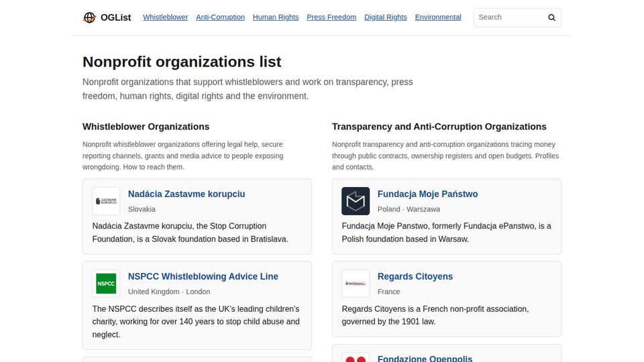The image size is (644, 362).
Task: Open the Digital Rights navigation link
Action: click(x=386, y=17)
